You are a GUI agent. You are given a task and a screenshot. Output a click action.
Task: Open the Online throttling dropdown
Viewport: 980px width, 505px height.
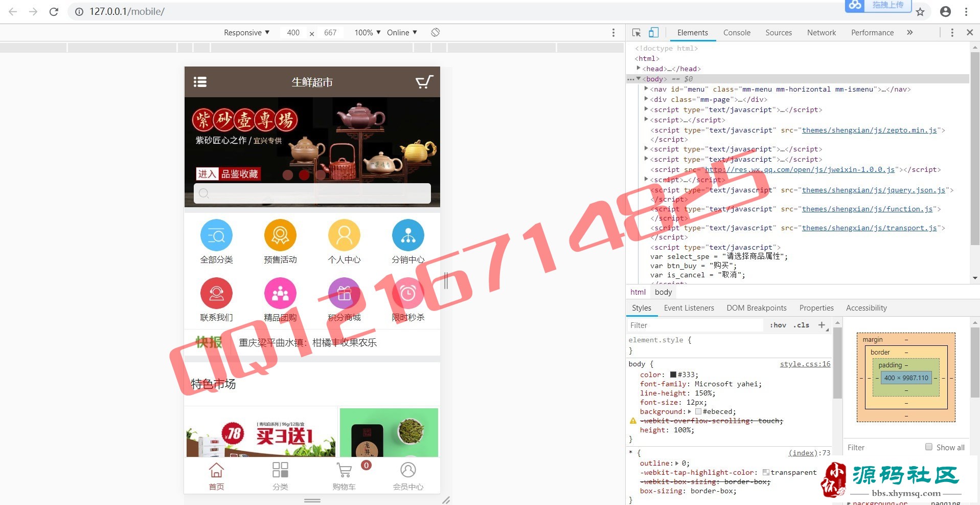coord(402,32)
